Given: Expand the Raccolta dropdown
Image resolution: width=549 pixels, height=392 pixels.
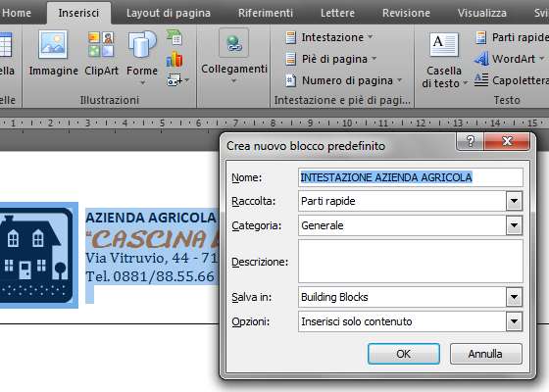Looking at the screenshot, I should point(514,201).
